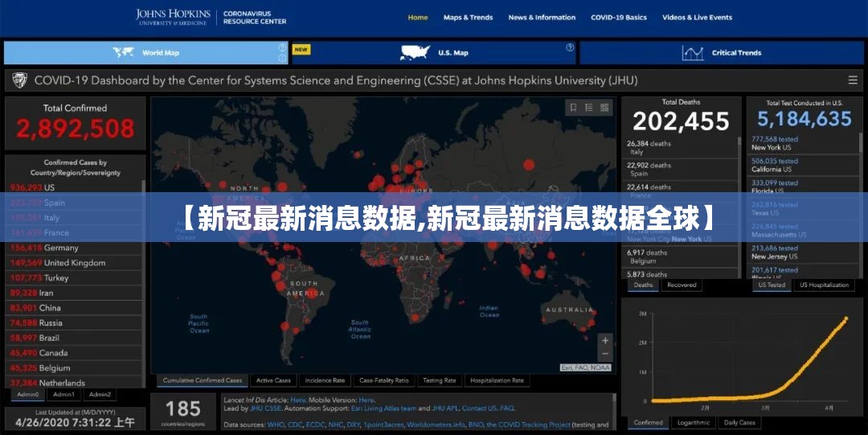The width and height of the screenshot is (868, 435).
Task: Open the Lancet Inf Dis Article 'Here' link
Action: tap(298, 400)
